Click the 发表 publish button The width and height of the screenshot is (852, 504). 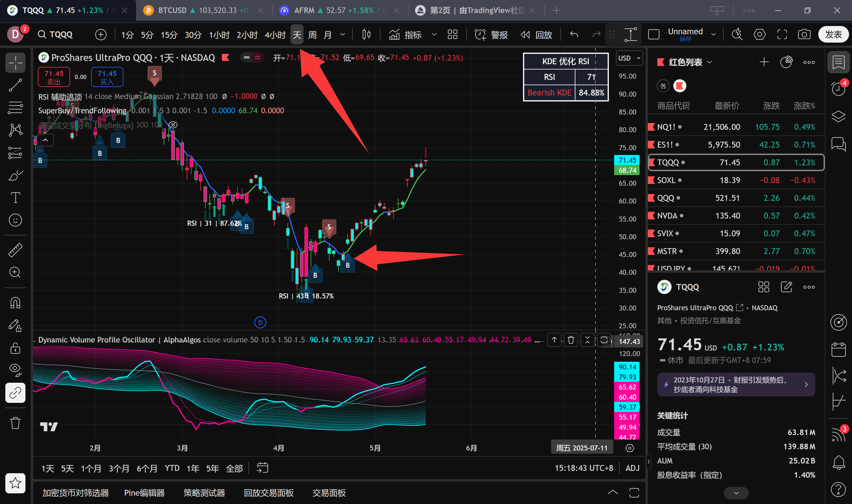tap(834, 35)
